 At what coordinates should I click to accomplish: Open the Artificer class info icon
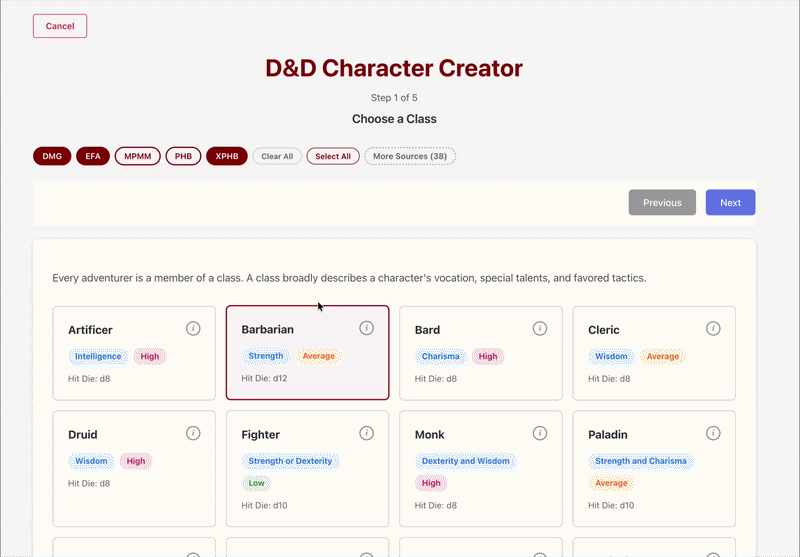pyautogui.click(x=193, y=328)
